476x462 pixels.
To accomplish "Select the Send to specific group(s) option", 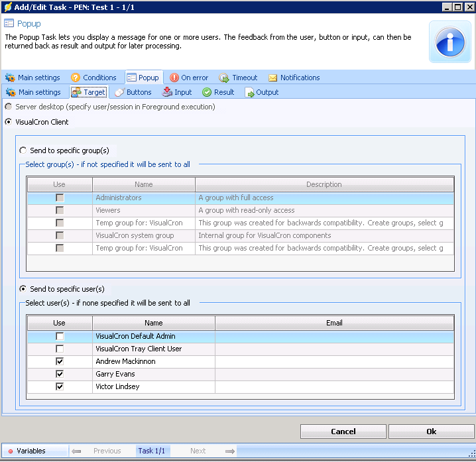I will click(x=24, y=150).
